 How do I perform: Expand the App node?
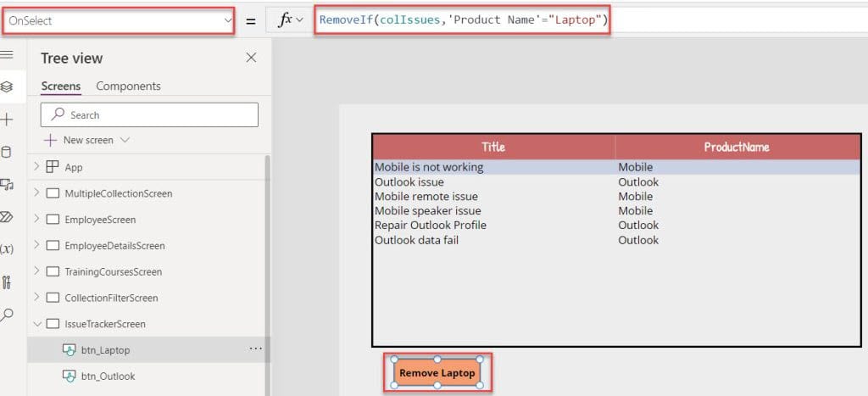(36, 166)
